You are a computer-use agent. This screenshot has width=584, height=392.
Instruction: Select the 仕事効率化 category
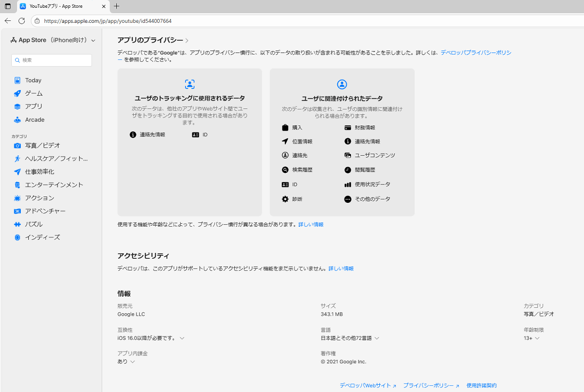click(x=39, y=172)
